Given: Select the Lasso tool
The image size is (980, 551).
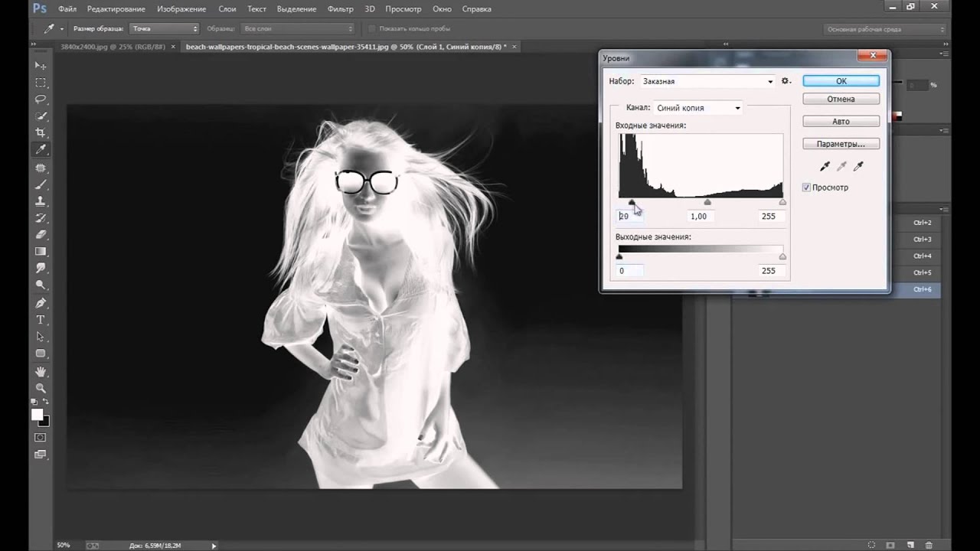Looking at the screenshot, I should (x=41, y=99).
